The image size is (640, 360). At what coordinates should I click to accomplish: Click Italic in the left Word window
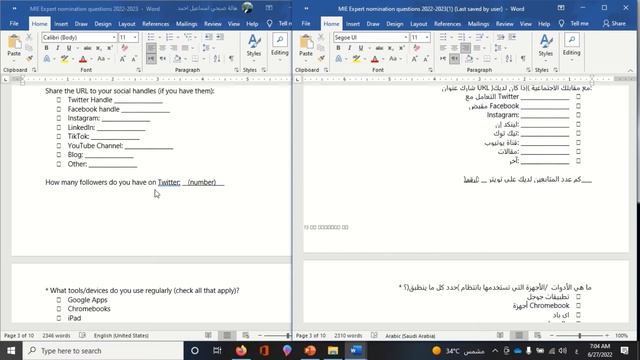58,48
